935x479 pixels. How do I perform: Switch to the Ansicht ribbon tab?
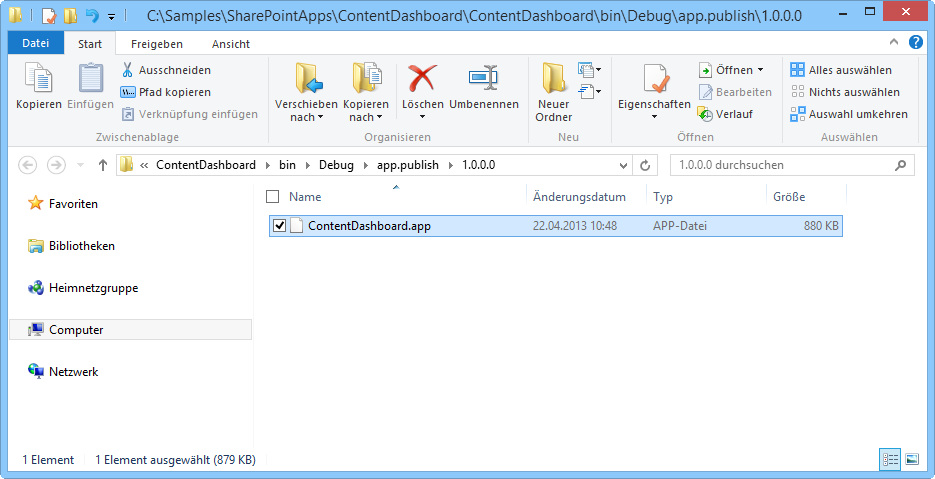231,44
